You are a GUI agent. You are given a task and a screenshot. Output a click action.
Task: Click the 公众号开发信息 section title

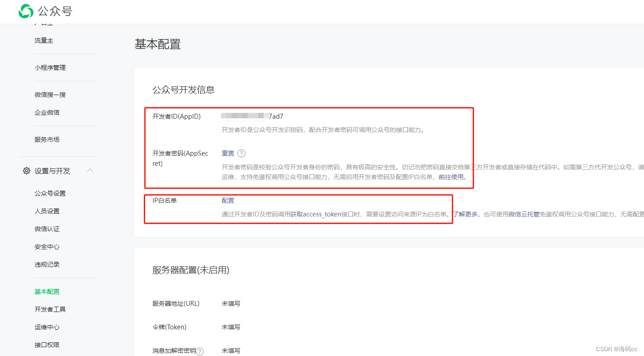pos(184,90)
